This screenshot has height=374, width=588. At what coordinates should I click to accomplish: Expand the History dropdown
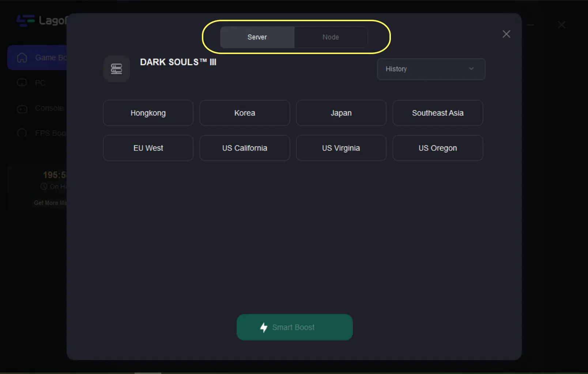[431, 69]
